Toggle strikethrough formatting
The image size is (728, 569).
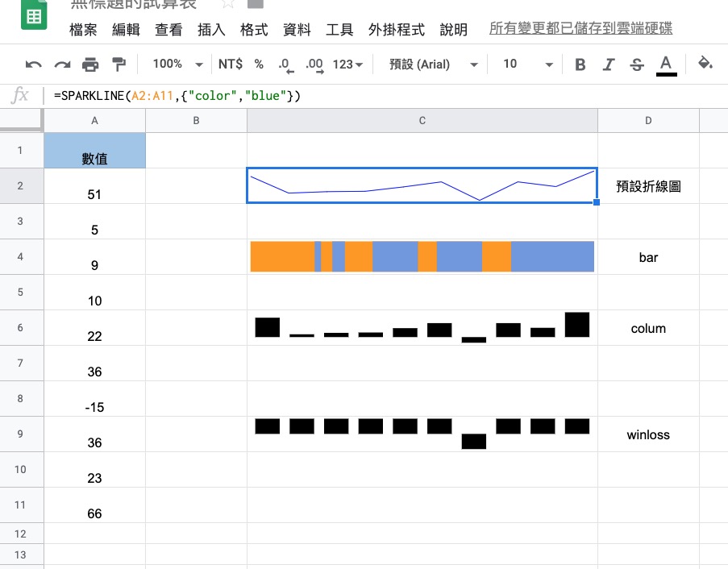(x=637, y=64)
